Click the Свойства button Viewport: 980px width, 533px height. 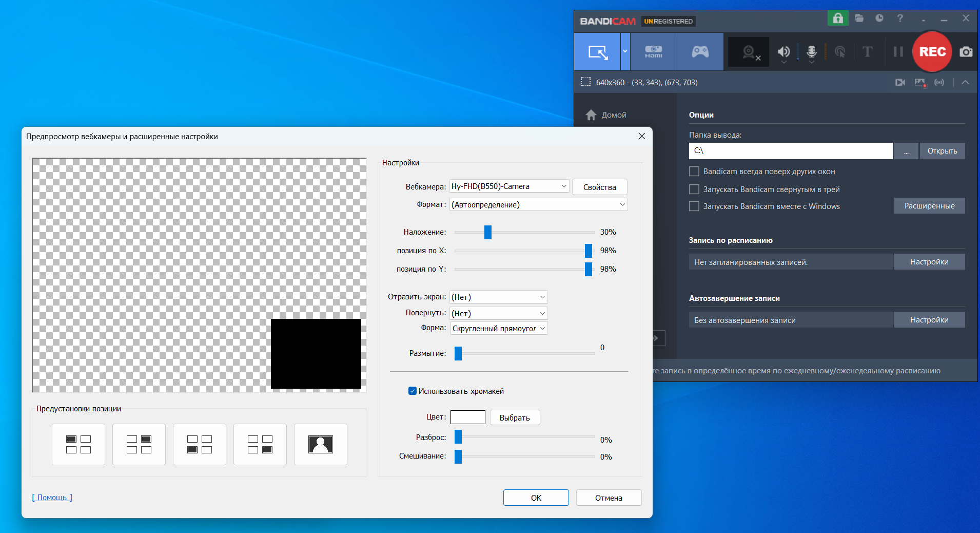pyautogui.click(x=599, y=187)
